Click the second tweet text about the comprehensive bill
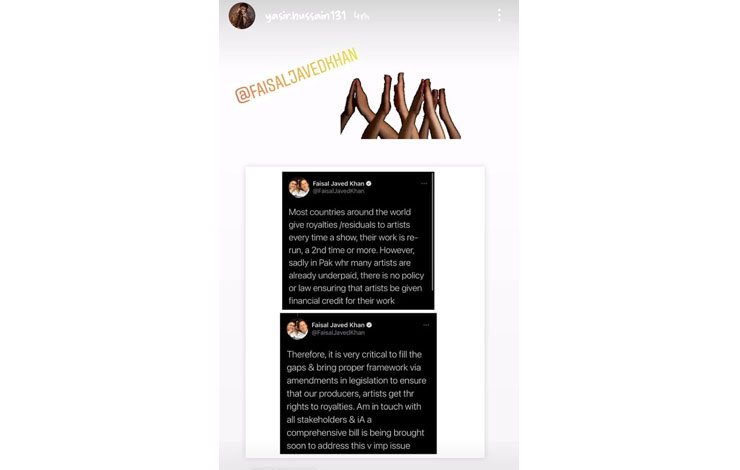 (356, 400)
